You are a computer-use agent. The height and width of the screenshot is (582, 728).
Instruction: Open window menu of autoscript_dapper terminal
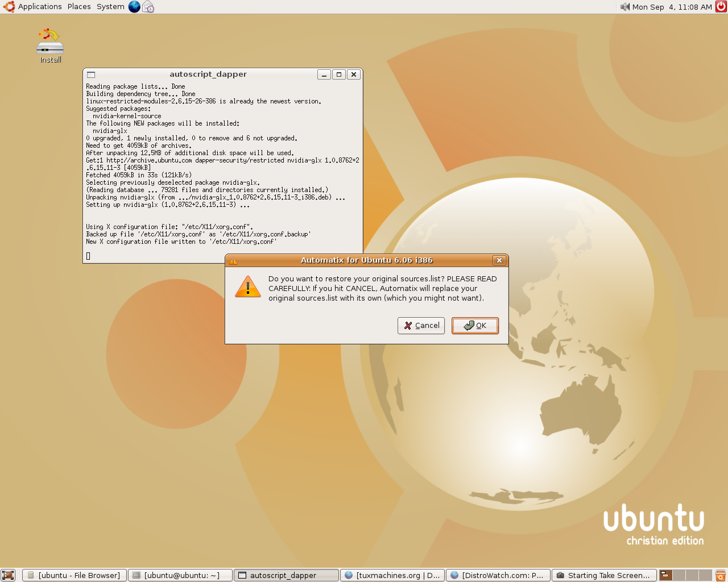tap(91, 74)
